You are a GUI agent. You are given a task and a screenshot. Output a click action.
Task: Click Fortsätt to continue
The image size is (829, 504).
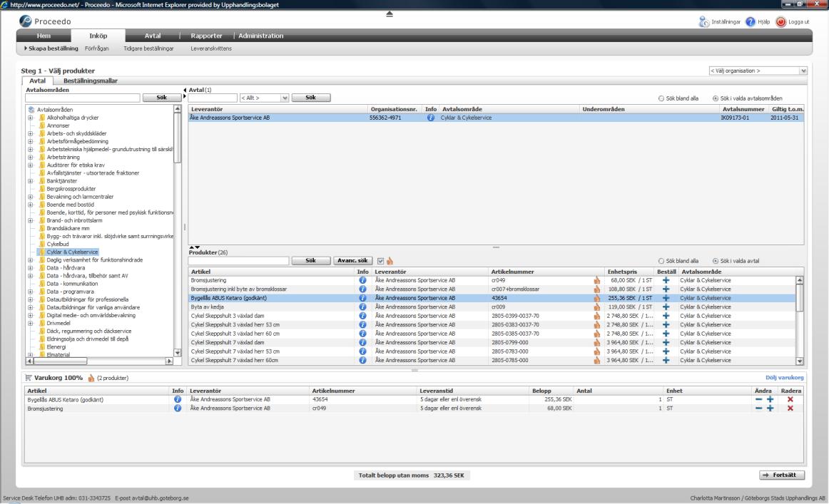click(782, 475)
